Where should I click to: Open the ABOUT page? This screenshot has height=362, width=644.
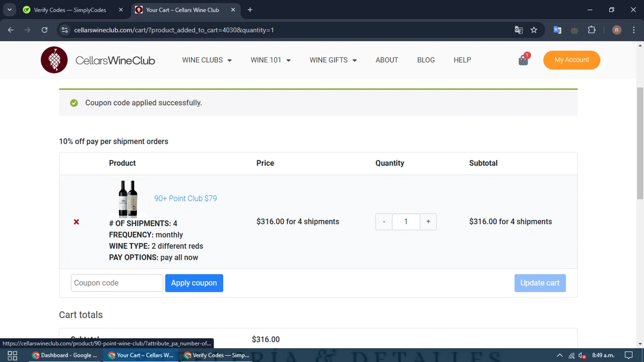click(x=387, y=60)
